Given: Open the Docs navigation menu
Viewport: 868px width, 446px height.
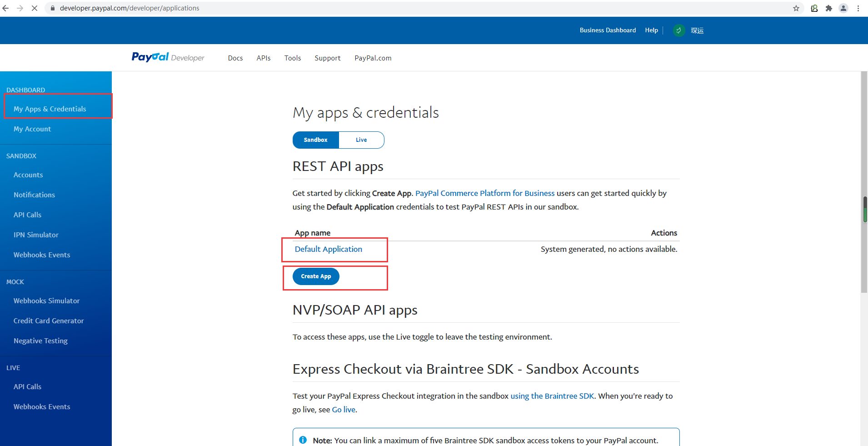Looking at the screenshot, I should [235, 58].
